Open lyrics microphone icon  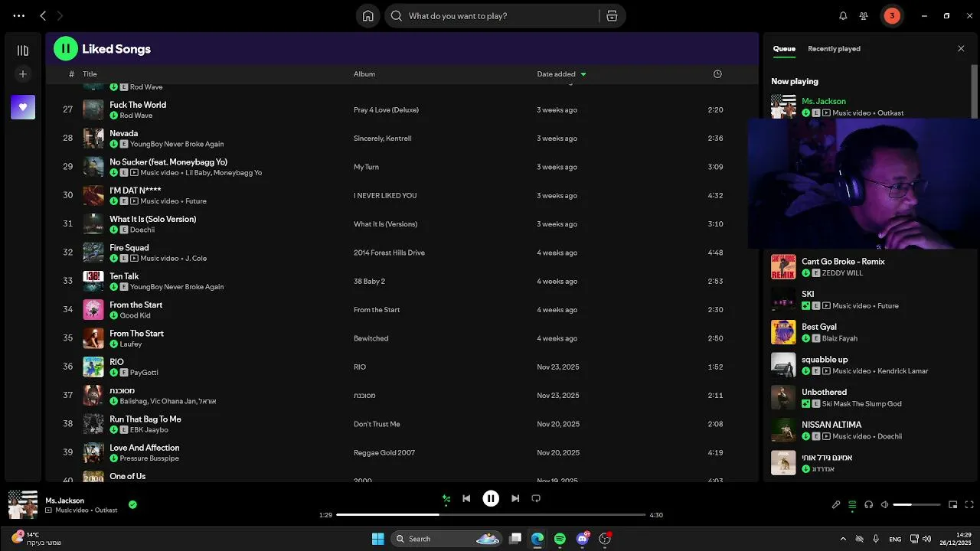pos(836,504)
